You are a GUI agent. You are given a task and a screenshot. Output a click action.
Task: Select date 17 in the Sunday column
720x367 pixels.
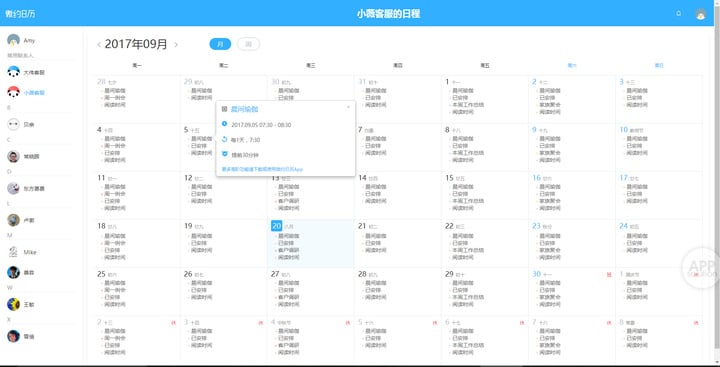[x=623, y=177]
